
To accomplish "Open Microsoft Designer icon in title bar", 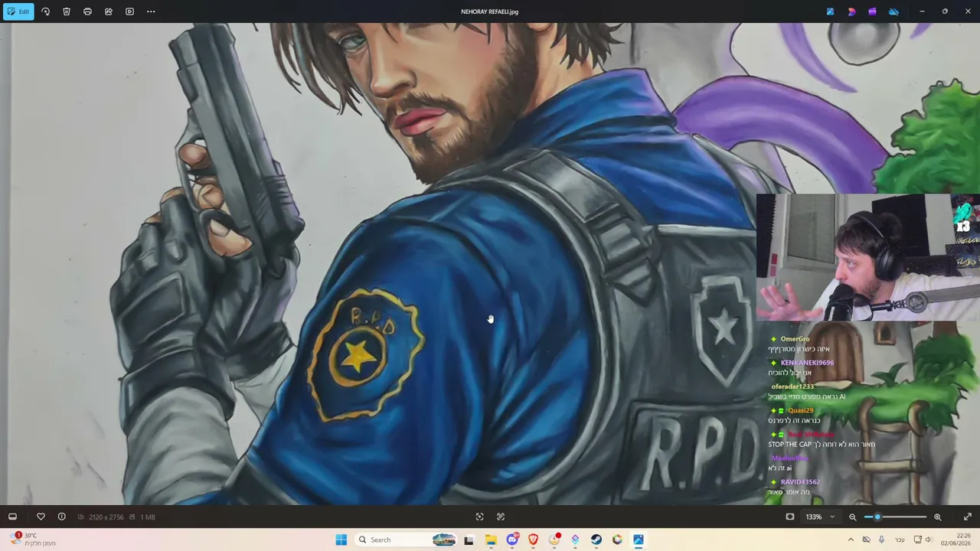I will tap(851, 11).
